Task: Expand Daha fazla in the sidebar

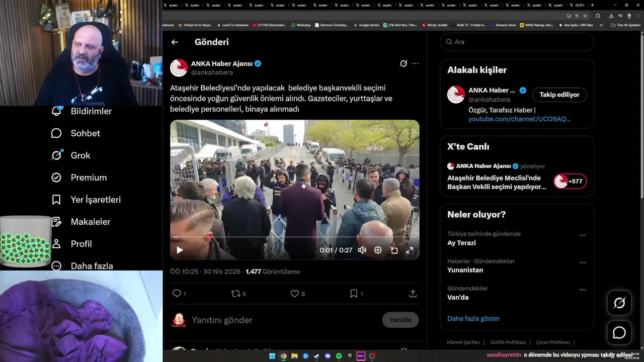Action: [x=82, y=265]
